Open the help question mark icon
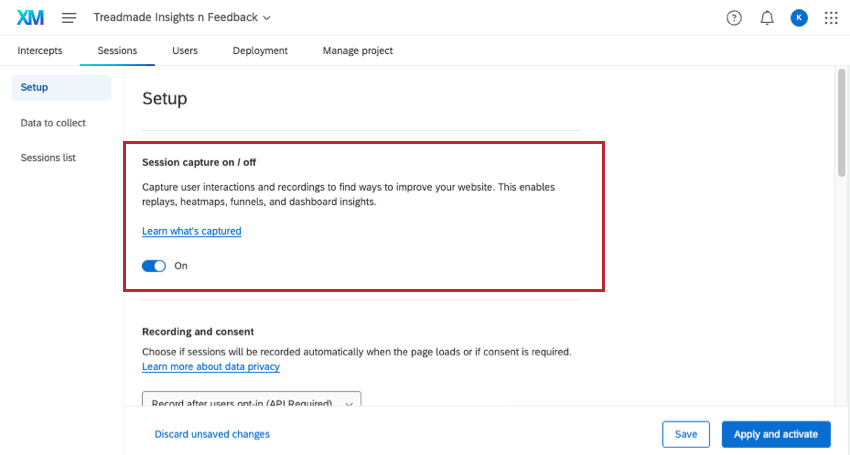 [734, 18]
